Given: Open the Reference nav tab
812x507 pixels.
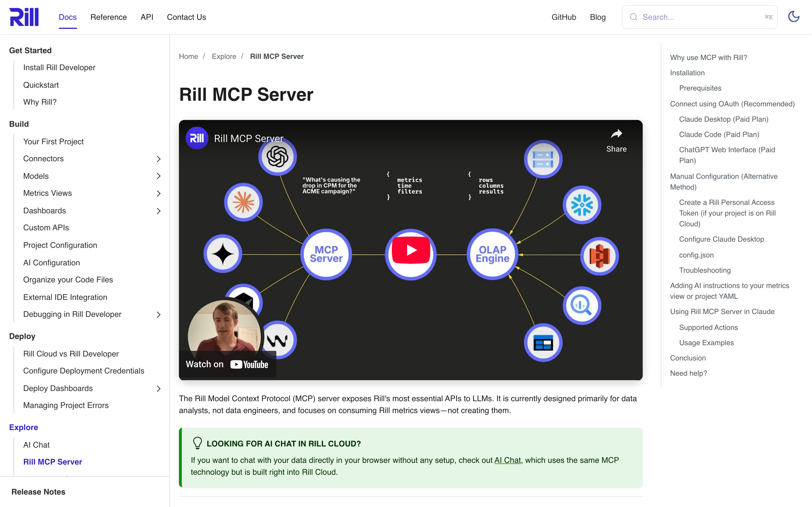Looking at the screenshot, I should click(108, 17).
